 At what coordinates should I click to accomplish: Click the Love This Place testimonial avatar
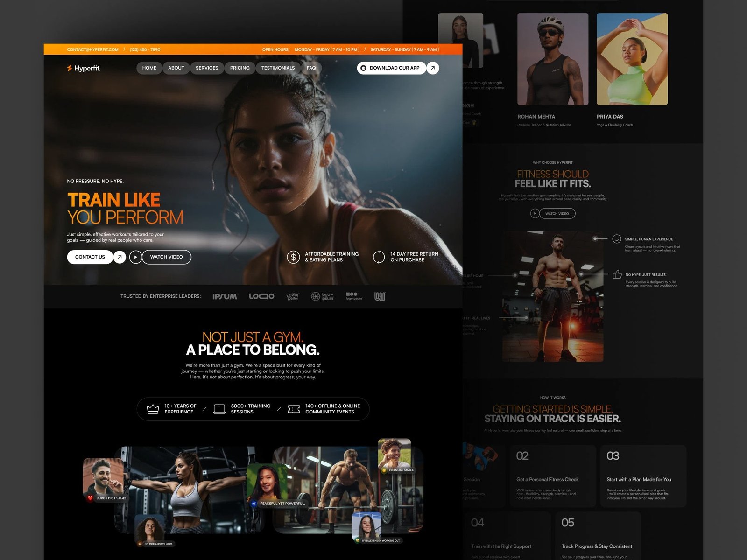103,477
